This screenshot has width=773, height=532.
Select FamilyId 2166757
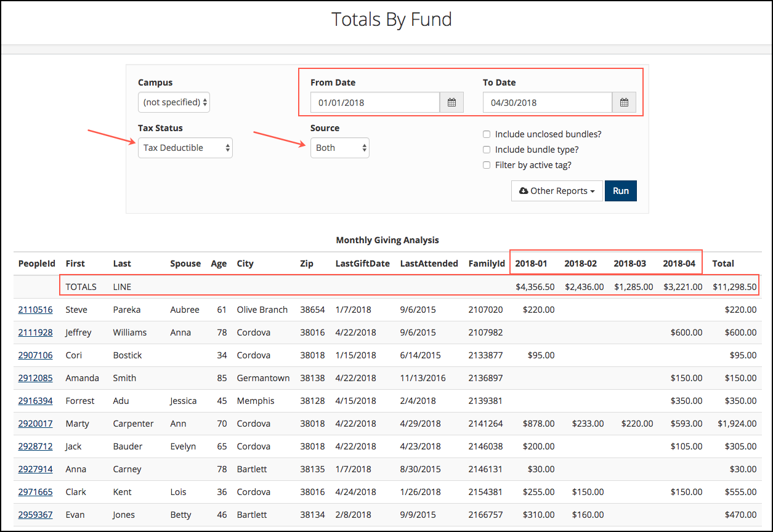tap(485, 515)
